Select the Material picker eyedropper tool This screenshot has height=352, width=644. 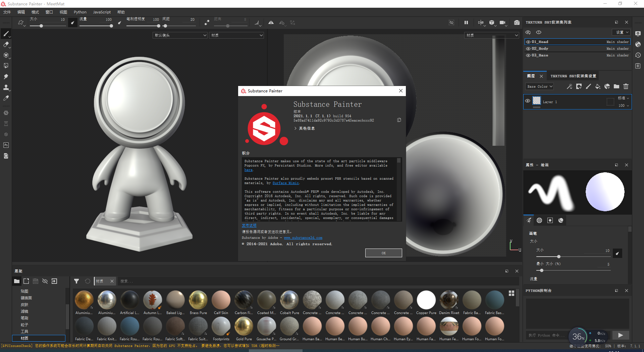(x=6, y=98)
